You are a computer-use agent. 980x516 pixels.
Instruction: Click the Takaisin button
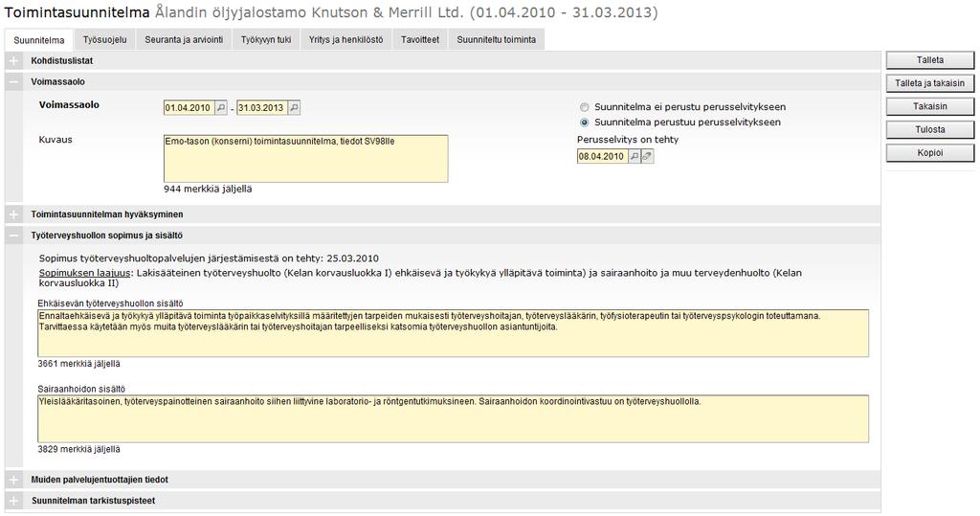point(930,106)
